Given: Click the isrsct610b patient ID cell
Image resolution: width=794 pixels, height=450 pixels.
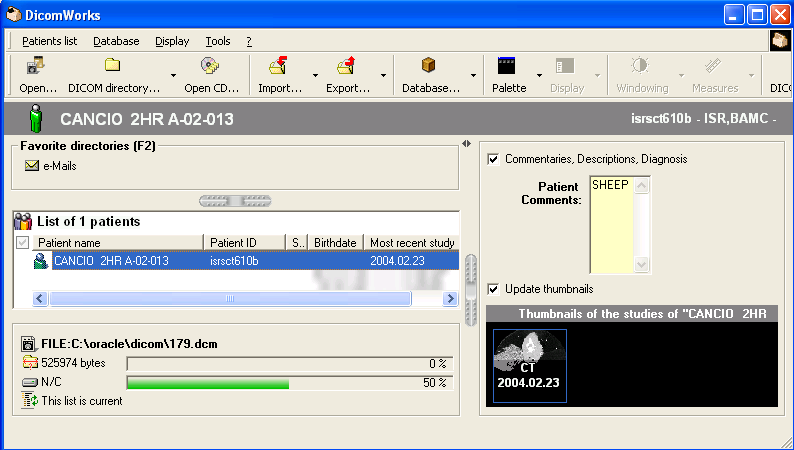Looking at the screenshot, I should pos(234,261).
